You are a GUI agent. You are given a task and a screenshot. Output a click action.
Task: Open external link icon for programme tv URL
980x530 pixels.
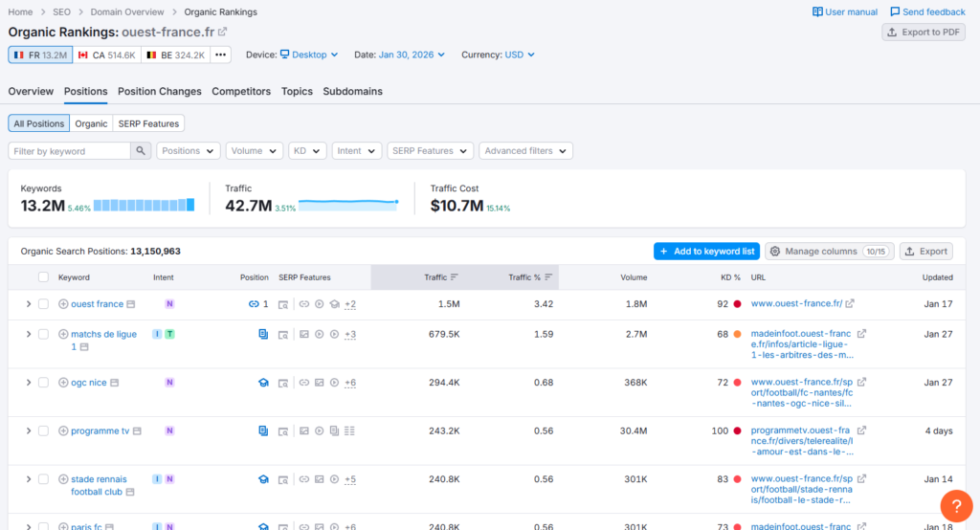(861, 430)
